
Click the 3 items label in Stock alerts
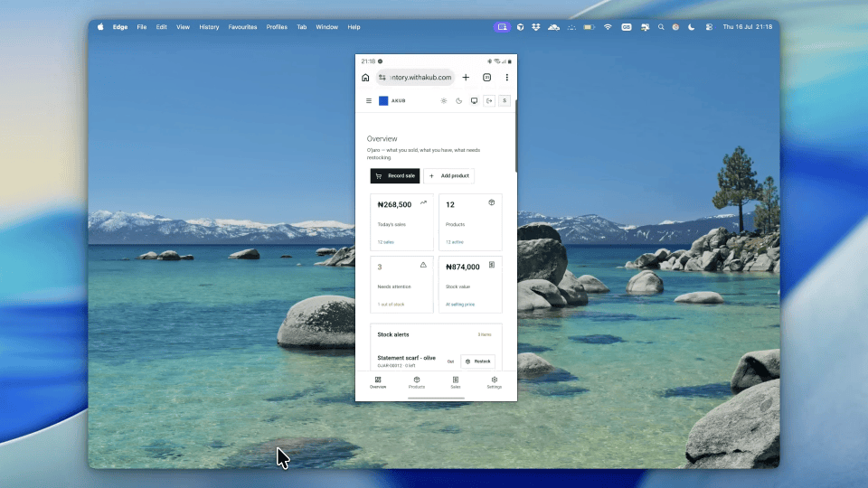[x=485, y=334]
